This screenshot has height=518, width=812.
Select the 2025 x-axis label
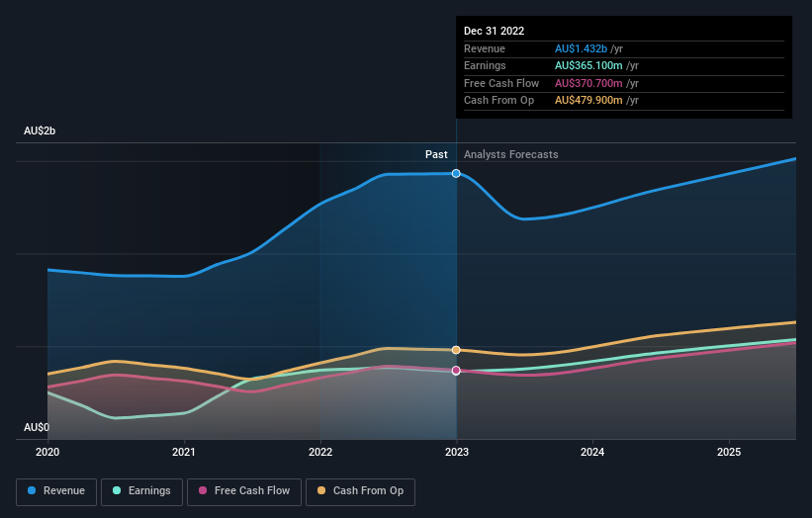729,452
